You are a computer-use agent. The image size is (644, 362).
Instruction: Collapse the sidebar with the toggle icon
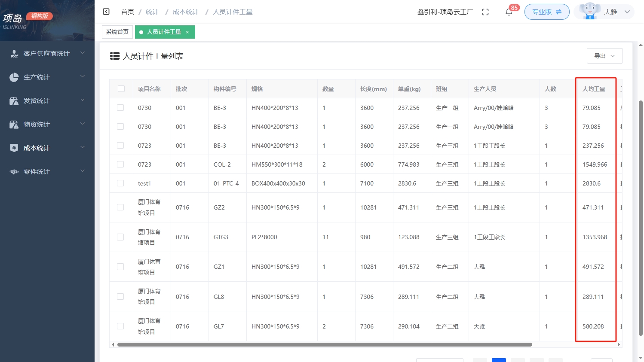coord(106,12)
